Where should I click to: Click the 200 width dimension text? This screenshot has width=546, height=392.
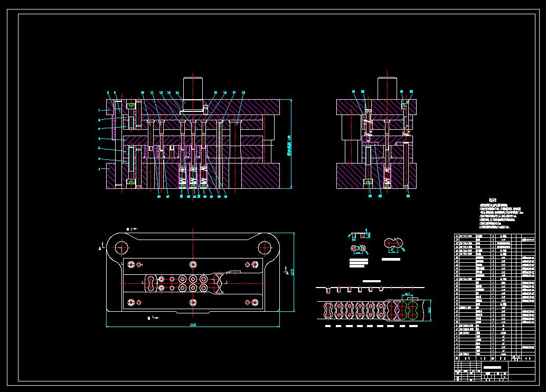point(193,324)
